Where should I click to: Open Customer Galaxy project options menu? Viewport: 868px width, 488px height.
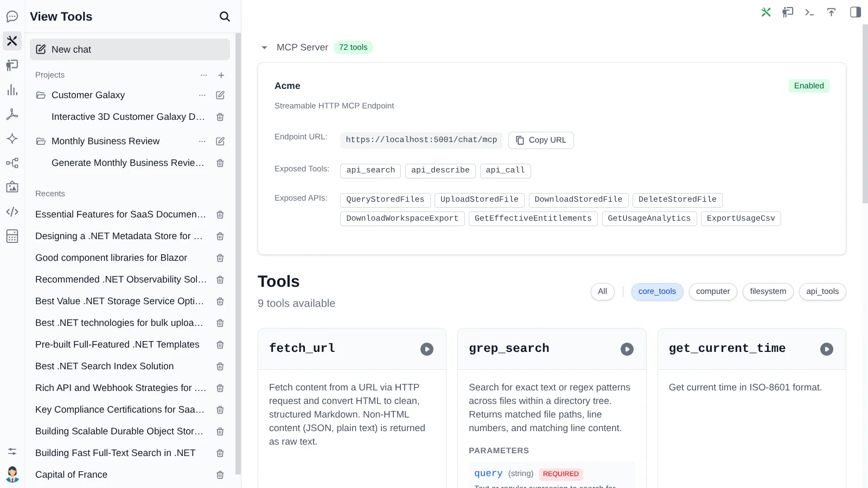coord(202,95)
